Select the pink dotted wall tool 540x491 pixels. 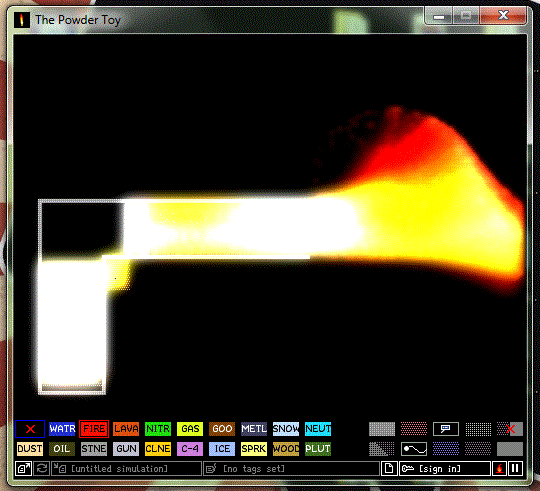[414, 429]
